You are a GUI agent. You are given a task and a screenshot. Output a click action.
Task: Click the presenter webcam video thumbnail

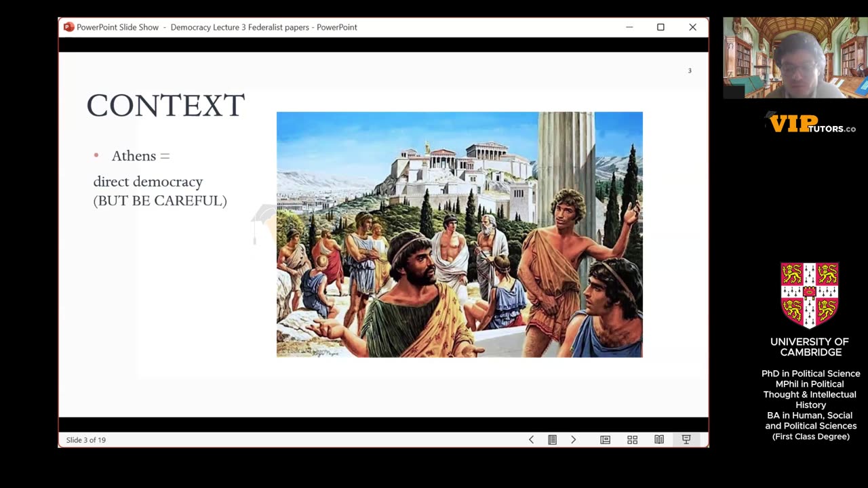(795, 58)
